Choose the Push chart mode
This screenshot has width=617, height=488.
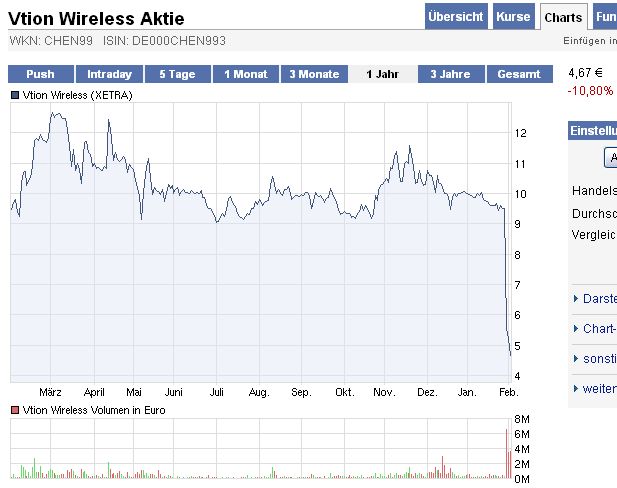[x=41, y=74]
